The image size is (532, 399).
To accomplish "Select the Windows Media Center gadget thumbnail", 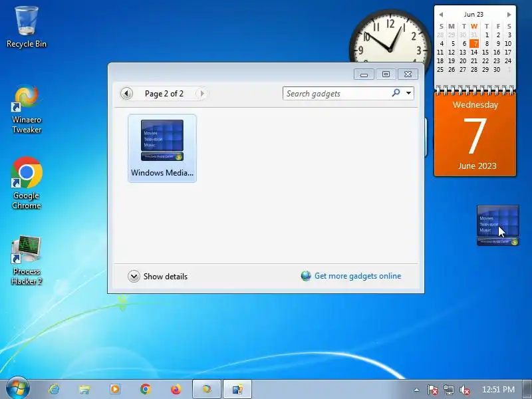I will [162, 148].
